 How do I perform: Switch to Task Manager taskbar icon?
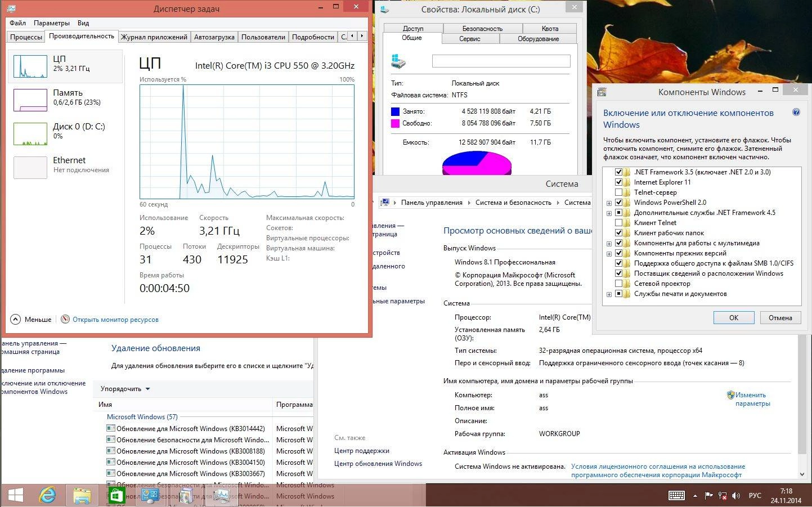[222, 495]
